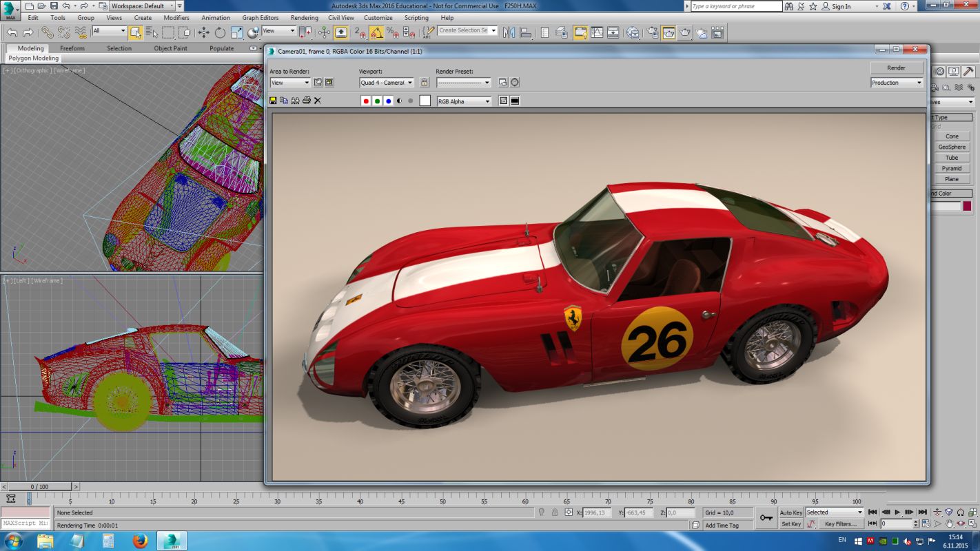Open the Graph Editors menu
The height and width of the screenshot is (551, 980).
point(261,18)
